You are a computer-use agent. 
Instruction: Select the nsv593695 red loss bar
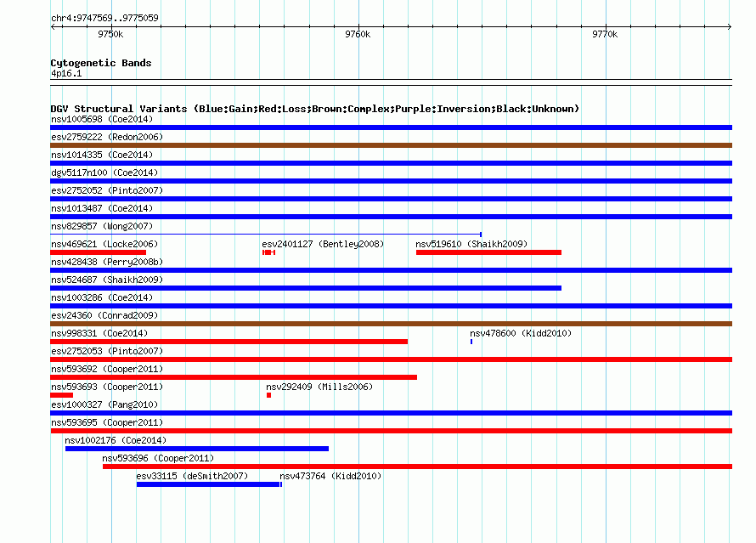click(x=391, y=431)
